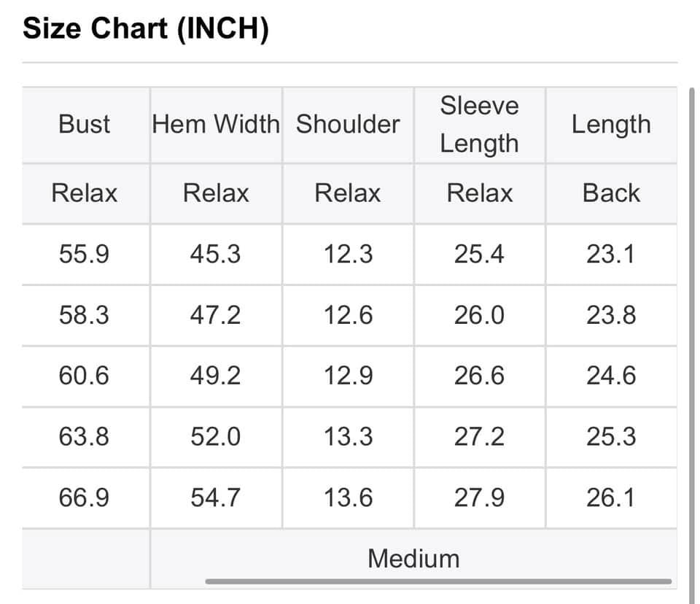This screenshot has width=700, height=604.
Task: Select the Hem Width column header
Action: (x=216, y=124)
